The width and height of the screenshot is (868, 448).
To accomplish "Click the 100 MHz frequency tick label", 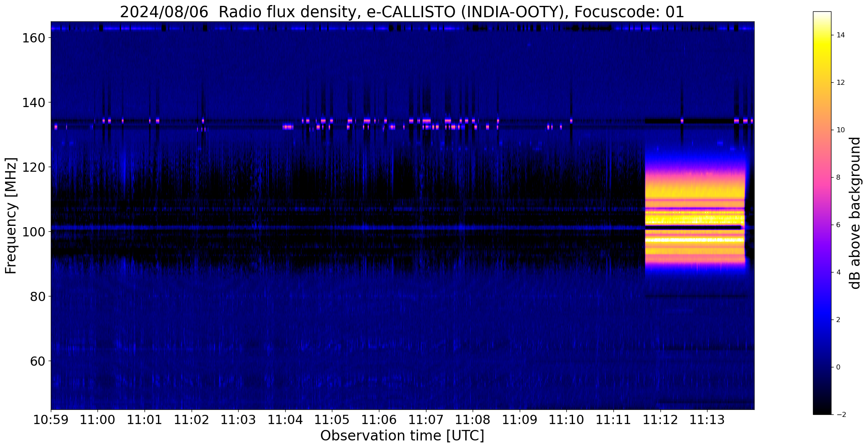I will pos(33,232).
